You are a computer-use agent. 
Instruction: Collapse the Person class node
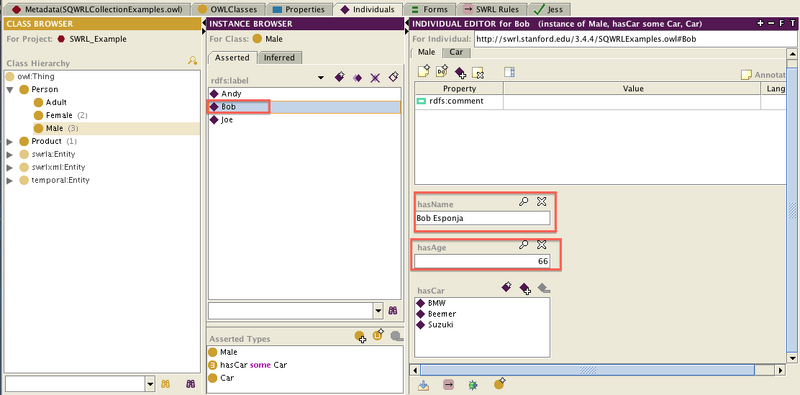[10, 89]
